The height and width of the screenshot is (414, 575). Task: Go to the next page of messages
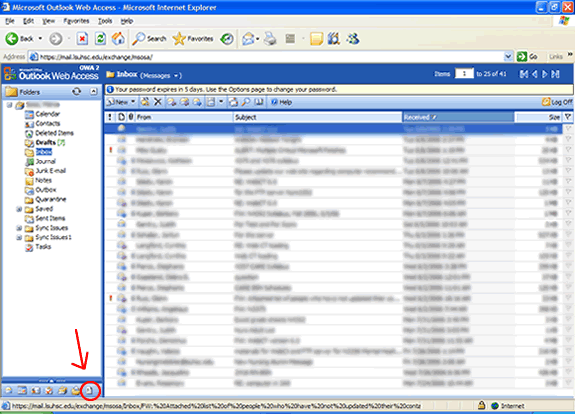545,74
